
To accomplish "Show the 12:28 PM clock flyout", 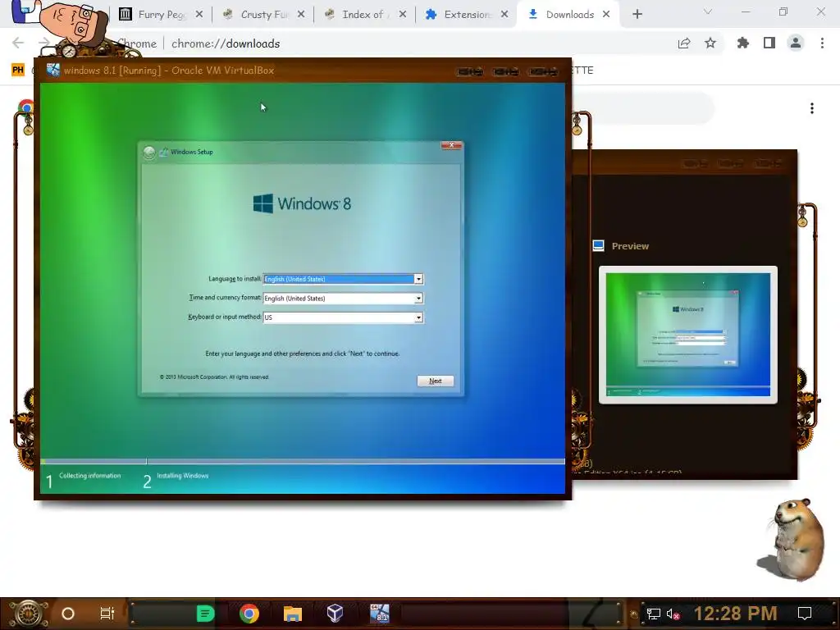I will [736, 614].
